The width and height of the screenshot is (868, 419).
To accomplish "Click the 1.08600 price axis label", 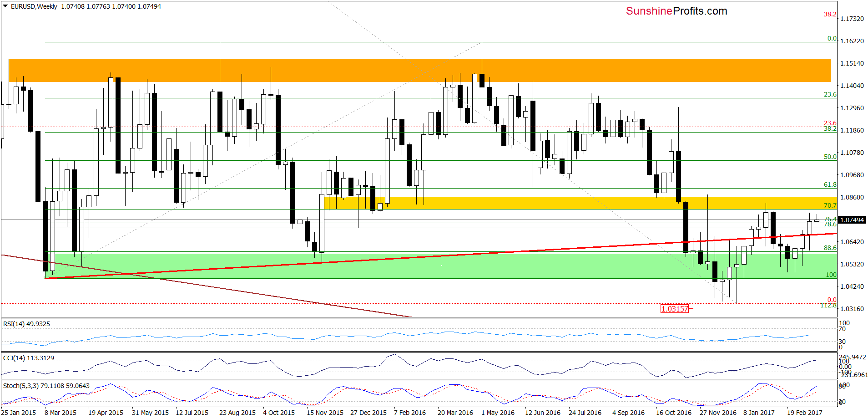I will pyautogui.click(x=852, y=197).
